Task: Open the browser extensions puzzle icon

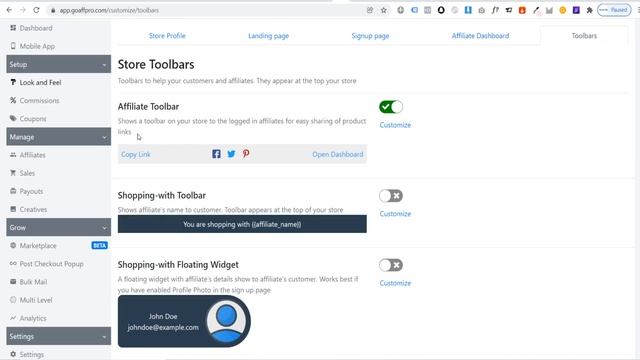Action: tap(589, 10)
